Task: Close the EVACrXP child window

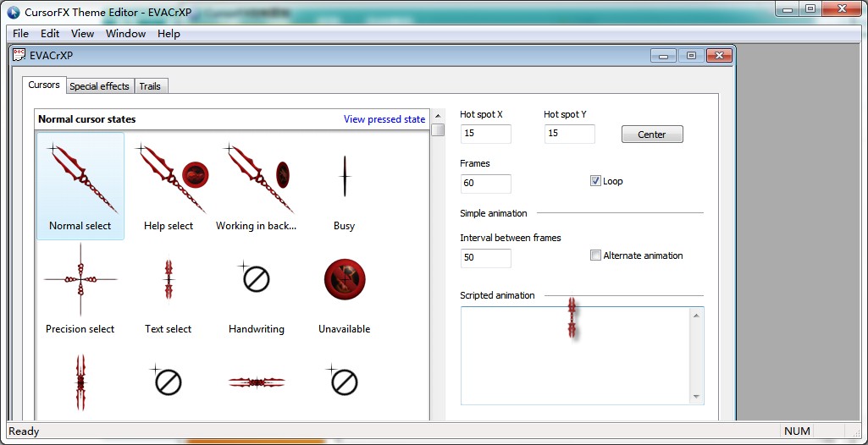Action: [719, 56]
